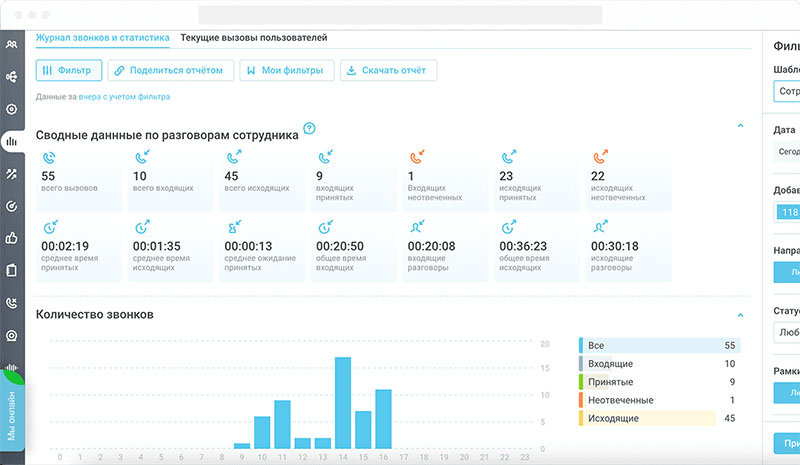The width and height of the screenshot is (800, 465).
Task: Collapse the Количество звонков chart section
Action: [740, 315]
